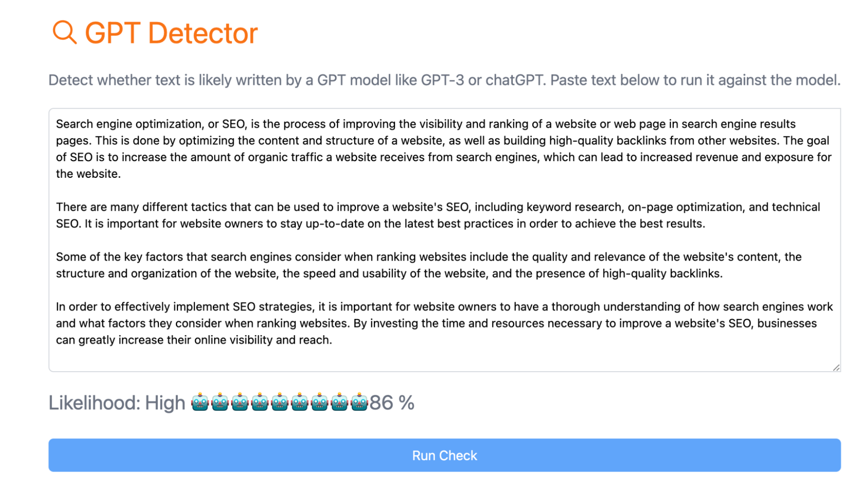Screen dimensions: 868x492
Task: Click the second robot emoji in likelihood row
Action: coord(220,402)
